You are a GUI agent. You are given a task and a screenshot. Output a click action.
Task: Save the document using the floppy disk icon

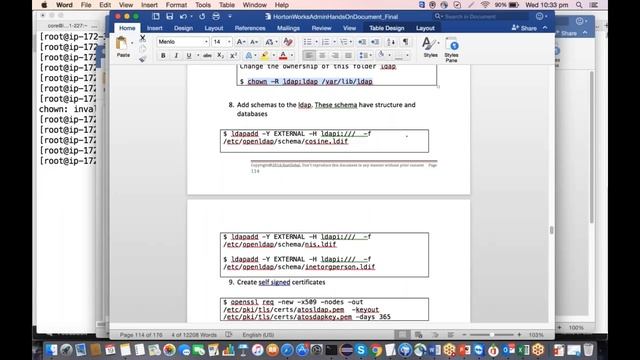pos(169,16)
